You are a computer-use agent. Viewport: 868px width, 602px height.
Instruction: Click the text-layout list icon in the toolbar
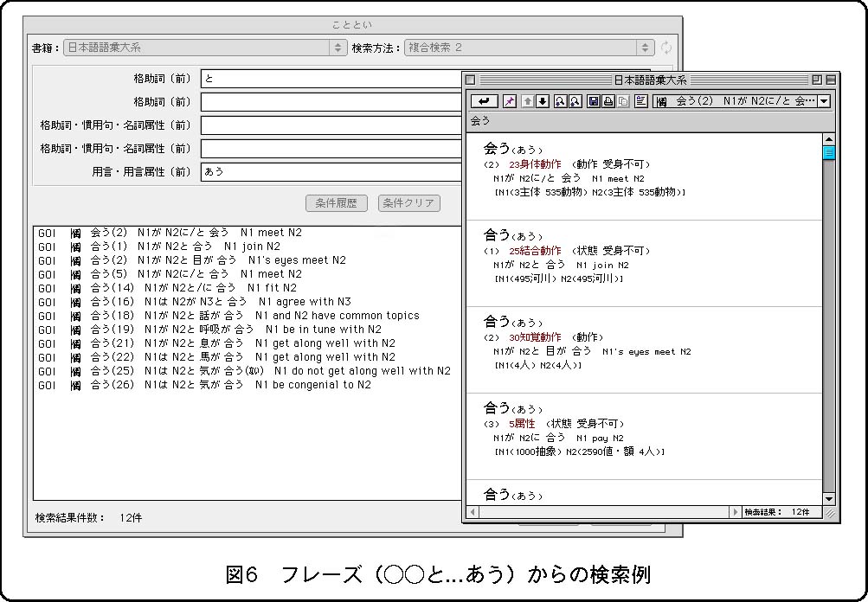click(x=641, y=101)
